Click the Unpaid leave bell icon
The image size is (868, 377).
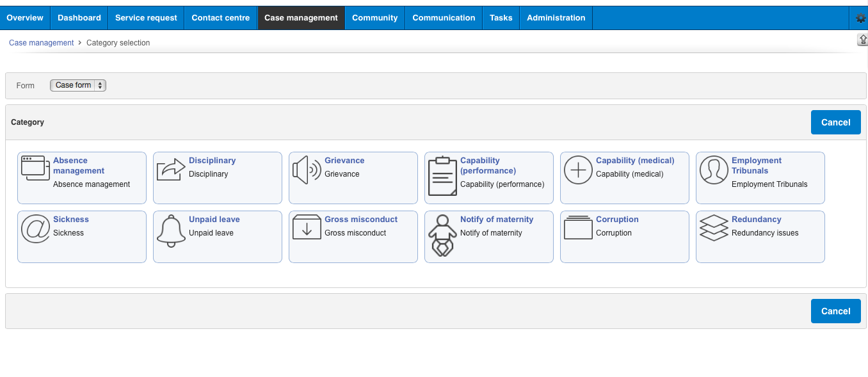point(171,229)
